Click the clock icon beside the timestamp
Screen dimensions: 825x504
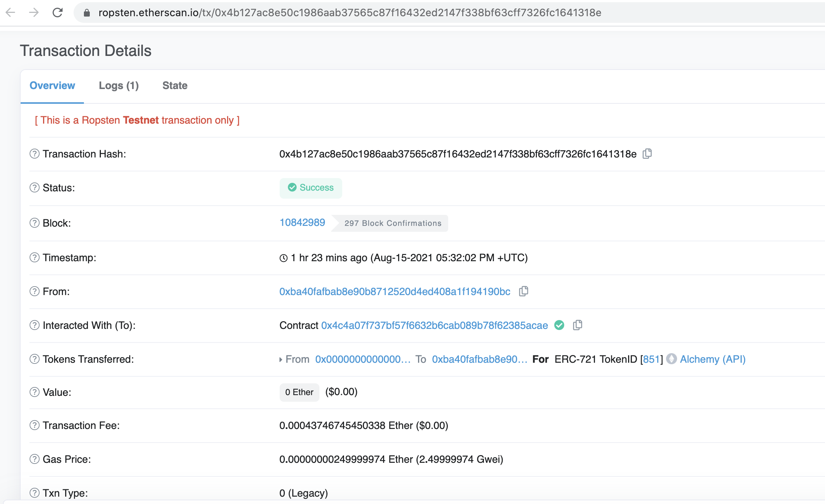(283, 258)
